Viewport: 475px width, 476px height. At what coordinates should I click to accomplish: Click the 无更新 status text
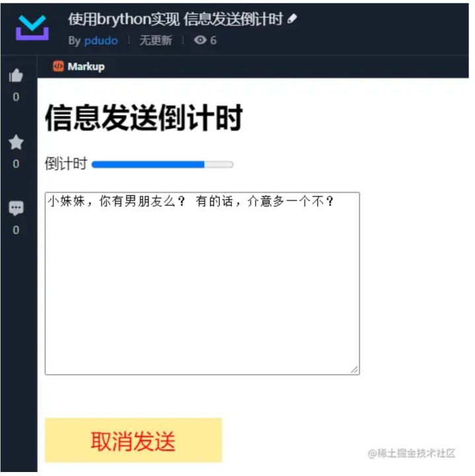click(x=157, y=41)
